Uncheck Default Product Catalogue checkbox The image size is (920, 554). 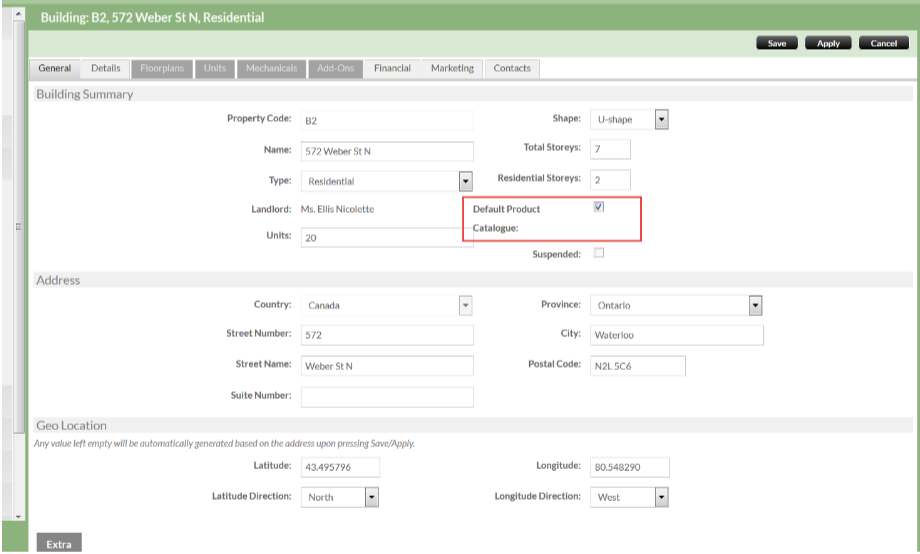point(598,207)
